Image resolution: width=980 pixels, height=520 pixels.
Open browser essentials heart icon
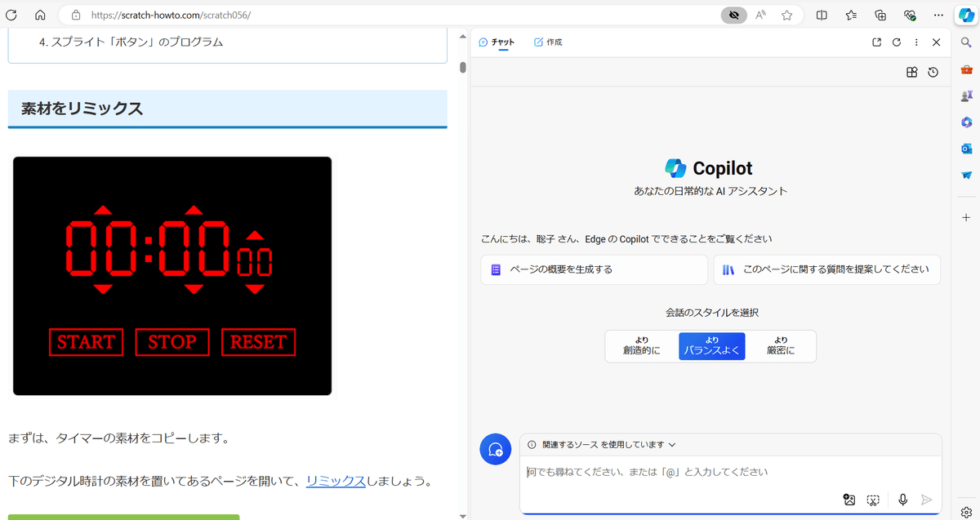pos(910,15)
